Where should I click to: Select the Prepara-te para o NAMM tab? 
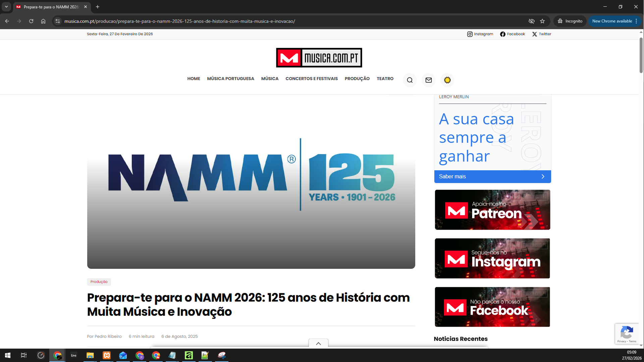[x=51, y=7]
